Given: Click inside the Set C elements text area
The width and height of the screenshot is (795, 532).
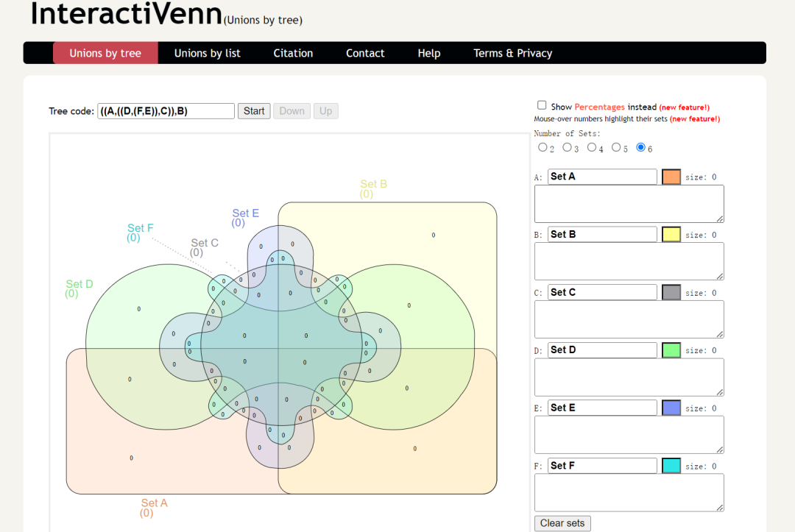Looking at the screenshot, I should click(629, 319).
